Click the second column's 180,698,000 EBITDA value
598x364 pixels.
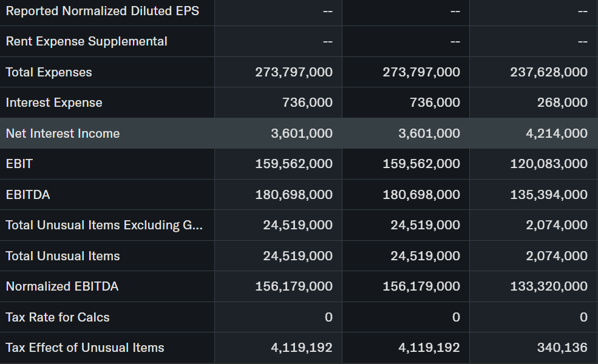(421, 195)
